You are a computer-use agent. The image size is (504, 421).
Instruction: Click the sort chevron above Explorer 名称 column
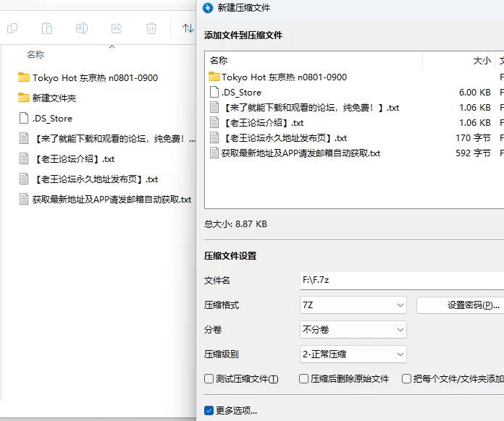pyautogui.click(x=112, y=47)
